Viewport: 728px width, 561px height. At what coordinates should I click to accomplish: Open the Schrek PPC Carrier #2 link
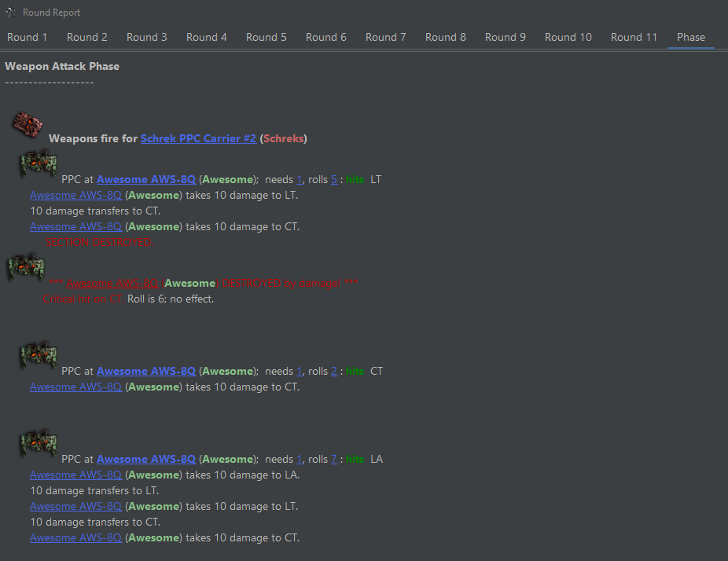pos(198,138)
